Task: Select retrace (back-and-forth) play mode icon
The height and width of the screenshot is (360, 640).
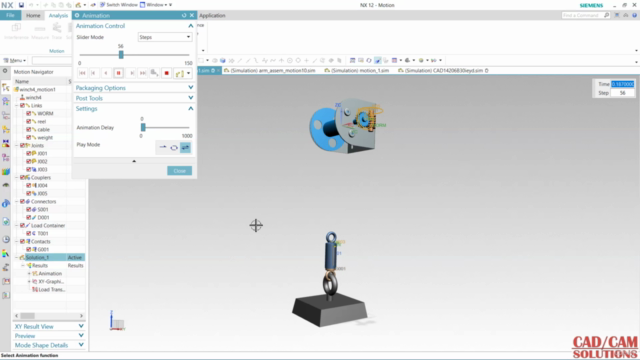Action: point(185,147)
